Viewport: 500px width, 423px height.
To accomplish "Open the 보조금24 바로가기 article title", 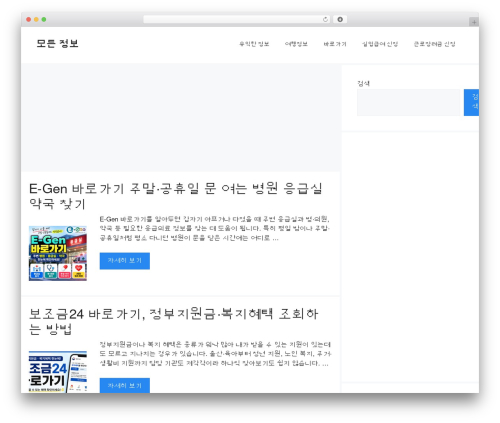I will pos(174,321).
